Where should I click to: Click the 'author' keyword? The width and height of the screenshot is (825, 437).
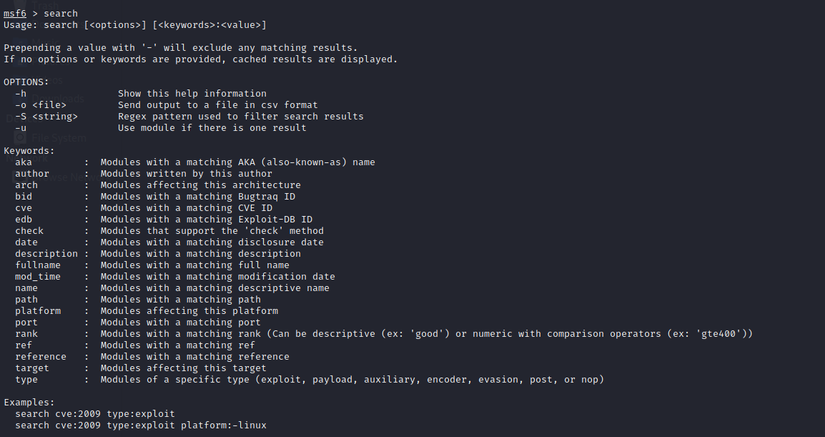click(x=32, y=173)
